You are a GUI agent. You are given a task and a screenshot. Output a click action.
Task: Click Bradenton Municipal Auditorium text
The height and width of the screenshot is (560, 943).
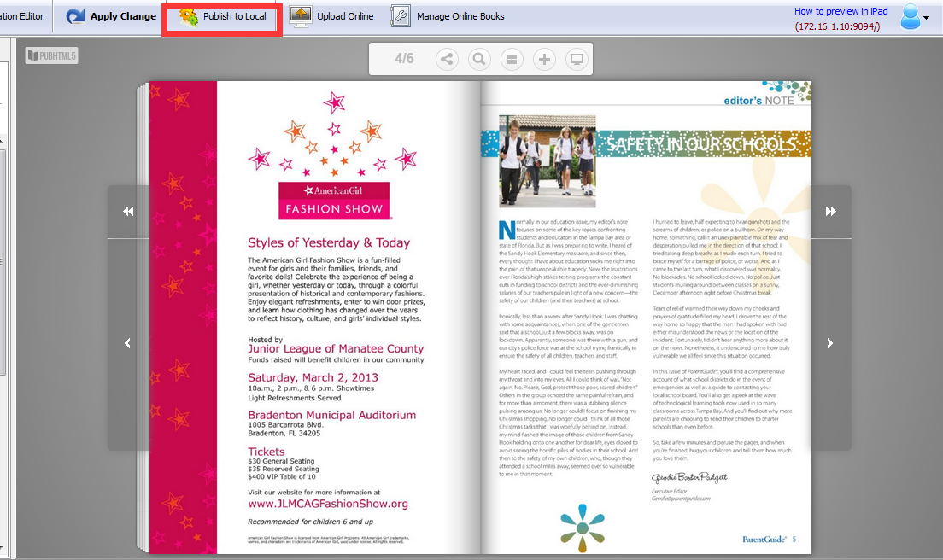[332, 415]
